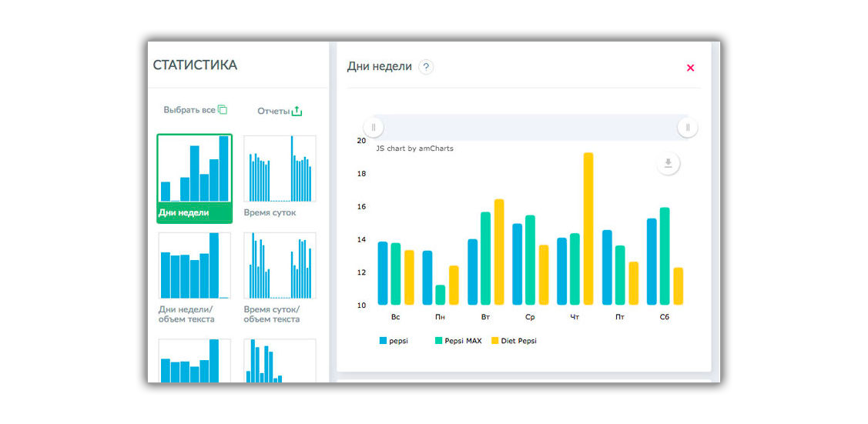This screenshot has width=868, height=424.
Task: Click the blue pepsi bar for Сб
Action: tap(652, 262)
